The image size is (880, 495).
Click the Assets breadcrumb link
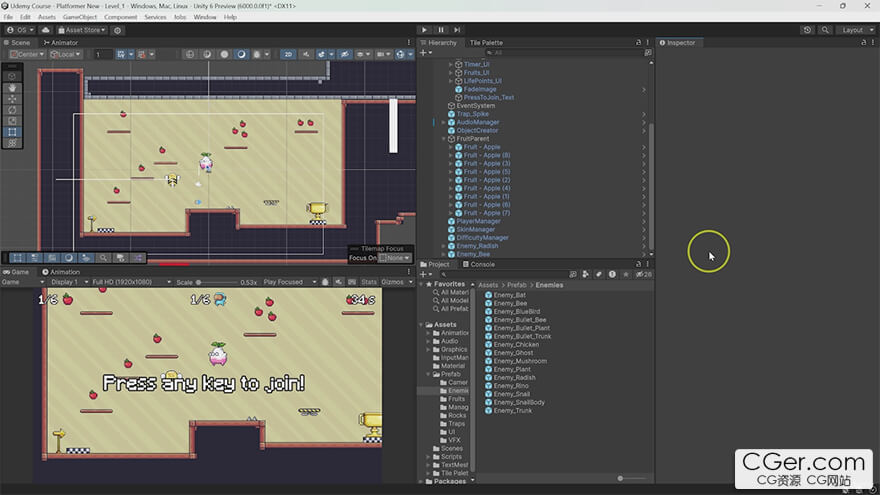tap(488, 285)
